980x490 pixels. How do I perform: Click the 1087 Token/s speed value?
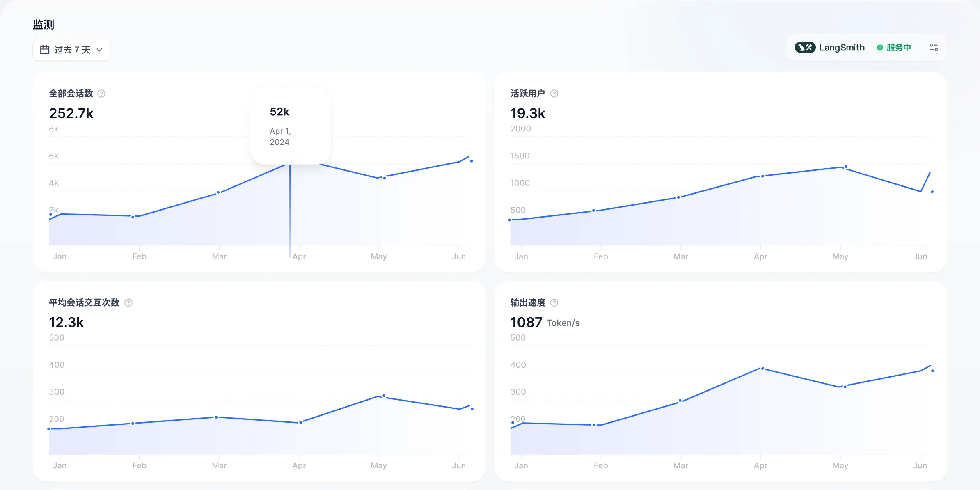pyautogui.click(x=545, y=323)
